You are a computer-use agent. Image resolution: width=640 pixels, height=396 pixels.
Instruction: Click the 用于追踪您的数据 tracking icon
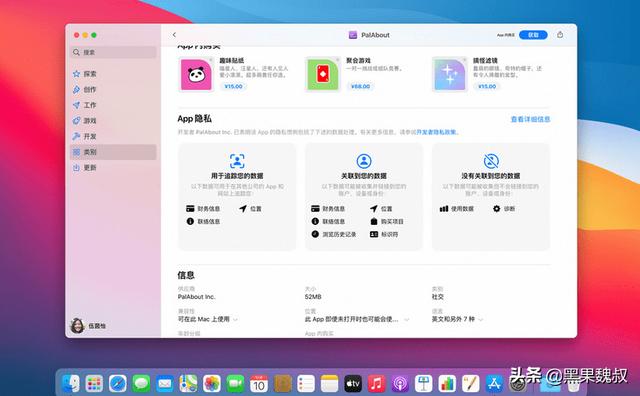(237, 161)
